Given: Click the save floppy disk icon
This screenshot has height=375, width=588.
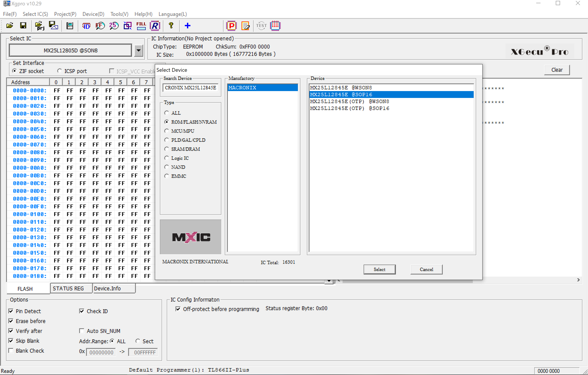Looking at the screenshot, I should (23, 25).
